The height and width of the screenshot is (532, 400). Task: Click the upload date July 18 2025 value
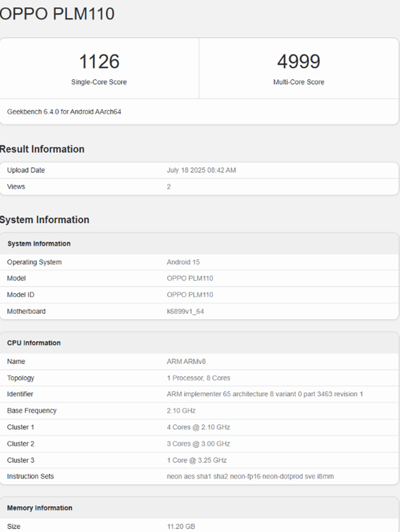(x=201, y=171)
